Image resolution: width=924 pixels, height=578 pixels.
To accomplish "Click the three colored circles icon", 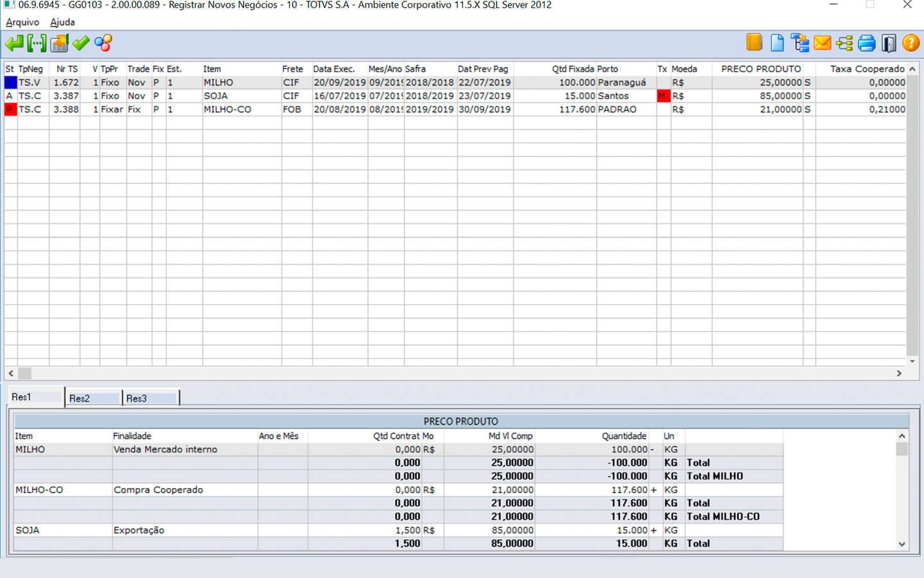I will [x=103, y=44].
